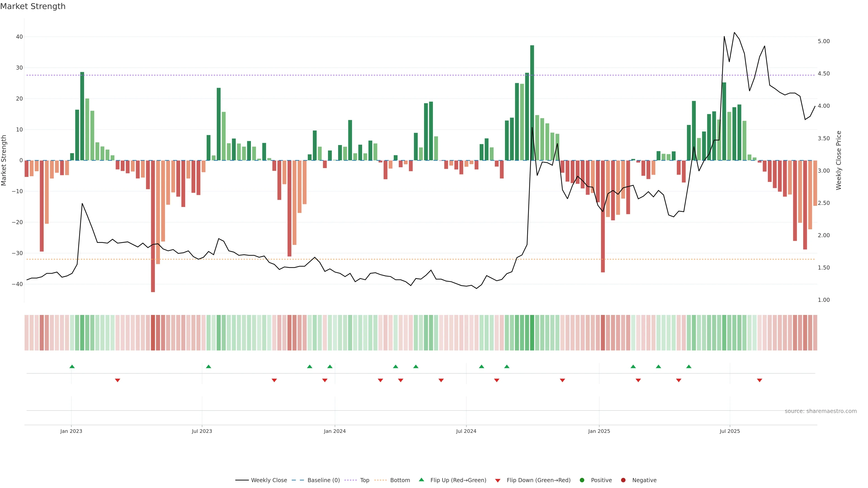Click the Positive green circle legend icon

point(582,480)
